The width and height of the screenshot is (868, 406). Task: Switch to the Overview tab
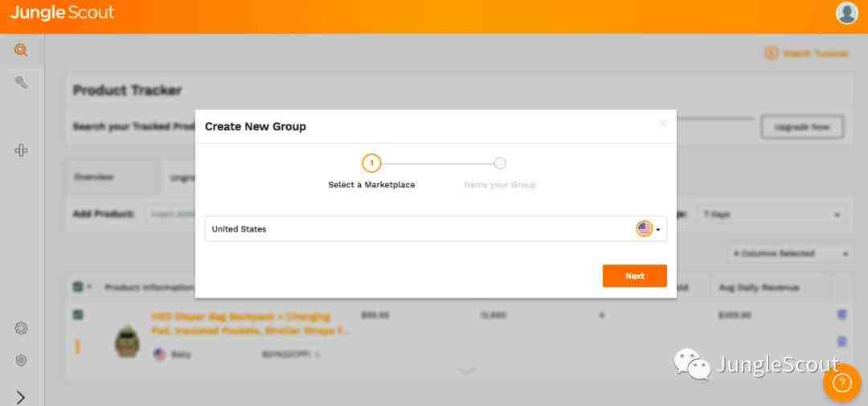tap(94, 177)
